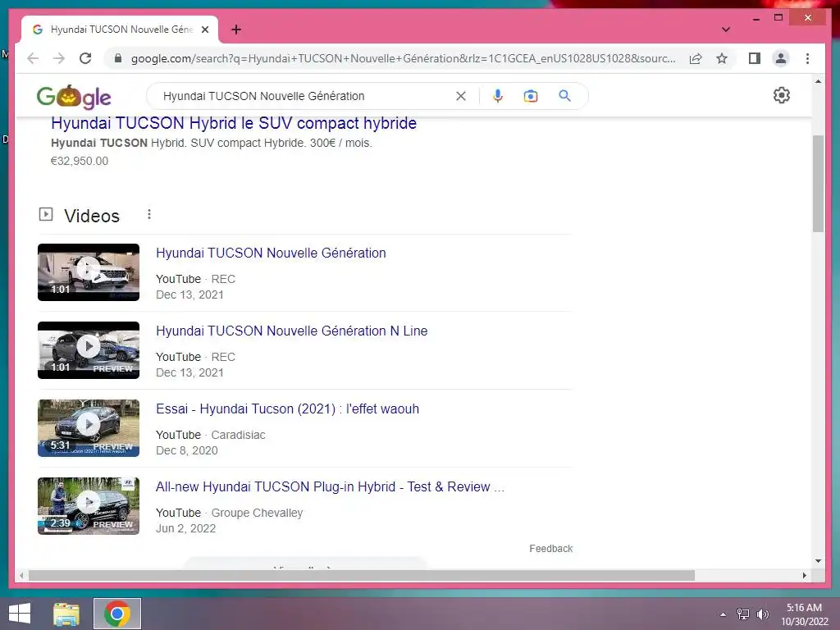Click the Groupe Chevalley channel name
The image size is (840, 630).
click(257, 513)
